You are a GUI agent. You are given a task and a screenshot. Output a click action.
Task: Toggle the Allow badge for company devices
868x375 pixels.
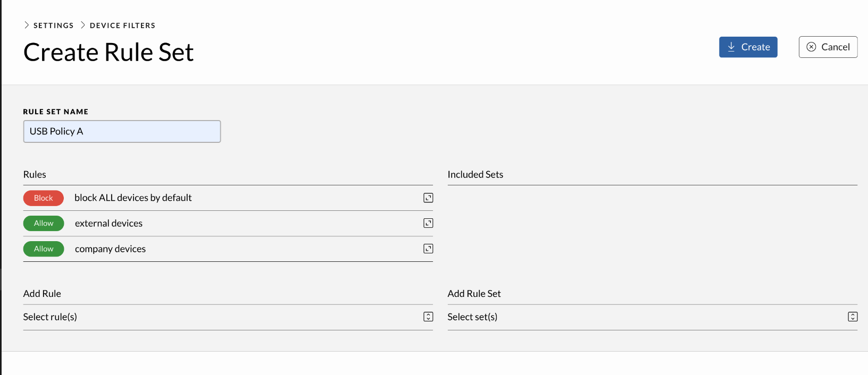pyautogui.click(x=44, y=249)
